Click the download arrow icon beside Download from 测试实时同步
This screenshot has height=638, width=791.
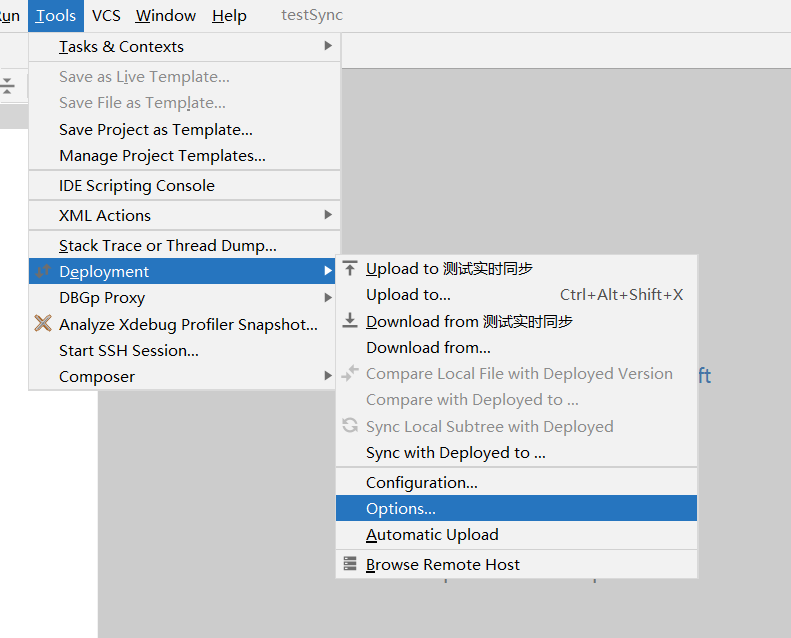click(350, 321)
